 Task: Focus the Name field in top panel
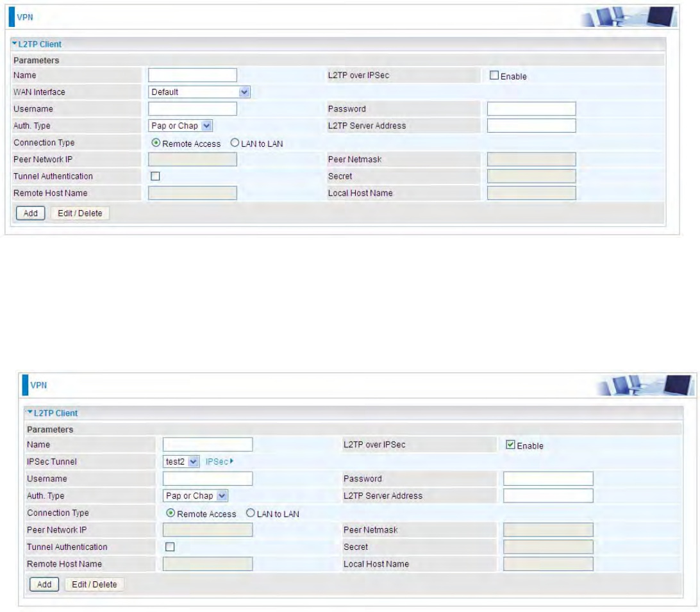tap(192, 75)
